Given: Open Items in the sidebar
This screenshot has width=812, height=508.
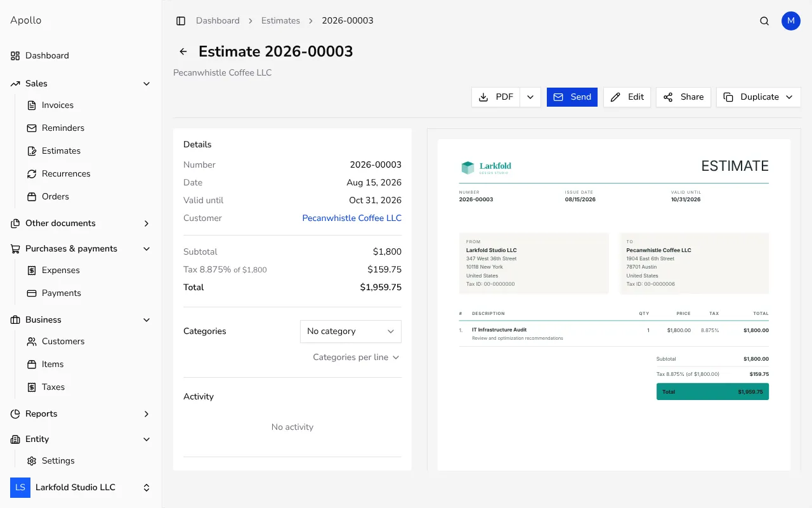Looking at the screenshot, I should click(88, 364).
